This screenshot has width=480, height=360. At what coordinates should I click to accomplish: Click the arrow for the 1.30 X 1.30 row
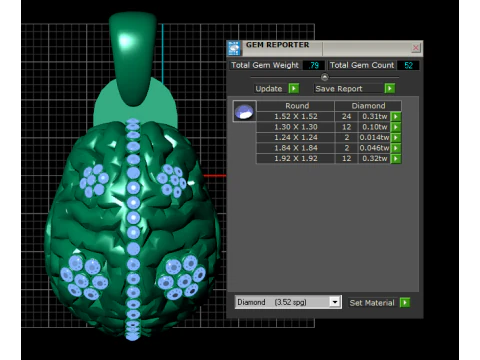pos(396,127)
